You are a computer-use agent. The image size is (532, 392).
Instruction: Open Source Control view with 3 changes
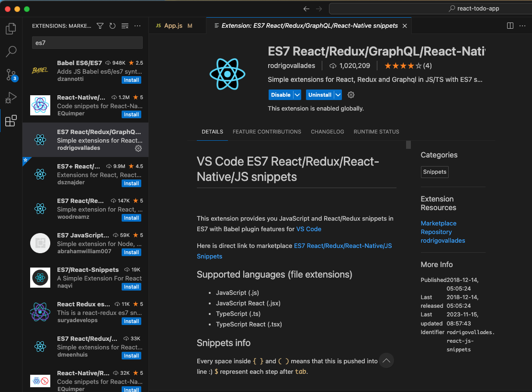[x=11, y=75]
